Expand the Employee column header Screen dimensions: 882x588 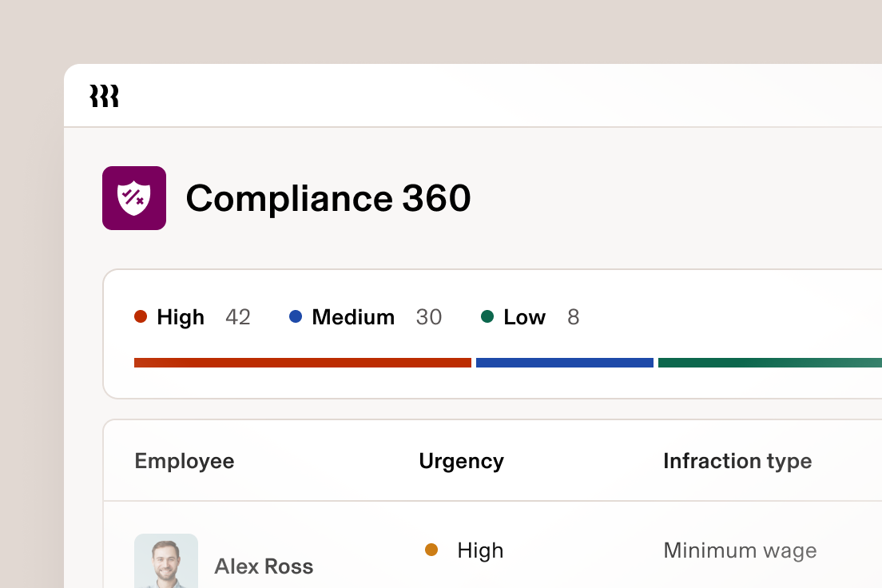(x=184, y=461)
